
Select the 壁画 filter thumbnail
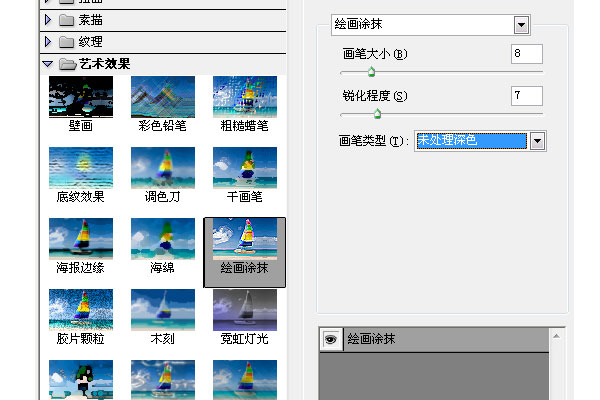coord(81,97)
